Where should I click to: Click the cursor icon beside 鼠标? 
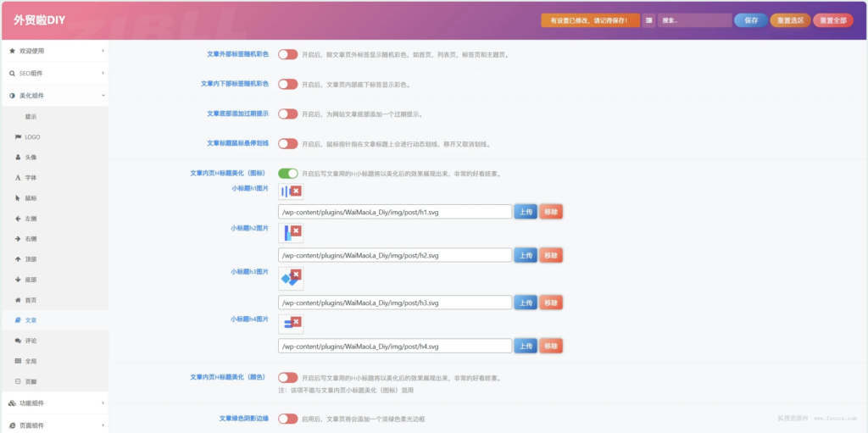click(x=19, y=197)
